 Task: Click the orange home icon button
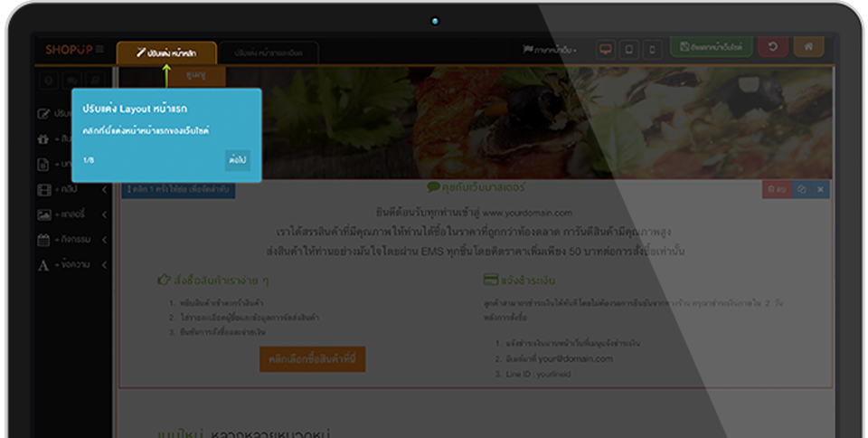point(808,47)
